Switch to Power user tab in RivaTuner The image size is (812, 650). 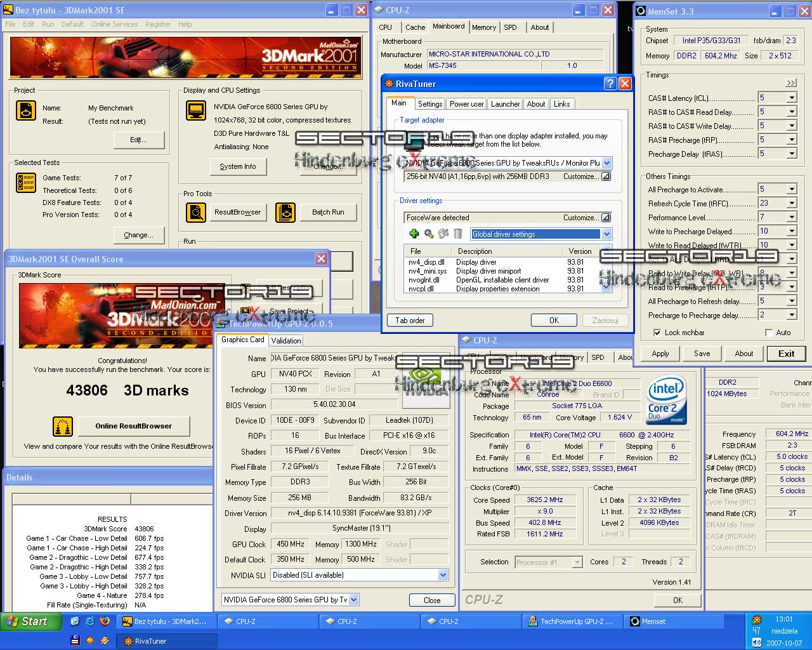click(x=466, y=104)
